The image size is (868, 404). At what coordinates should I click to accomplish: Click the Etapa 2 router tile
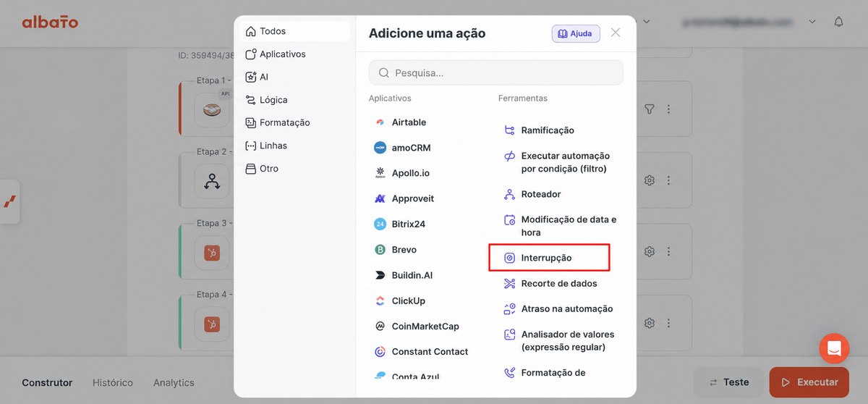[212, 181]
